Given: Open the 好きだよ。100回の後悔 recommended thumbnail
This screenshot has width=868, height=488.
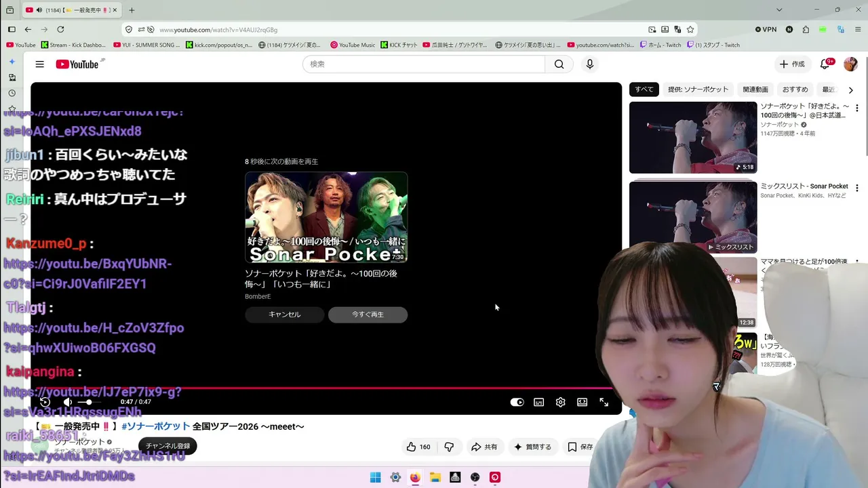Looking at the screenshot, I should [x=693, y=138].
